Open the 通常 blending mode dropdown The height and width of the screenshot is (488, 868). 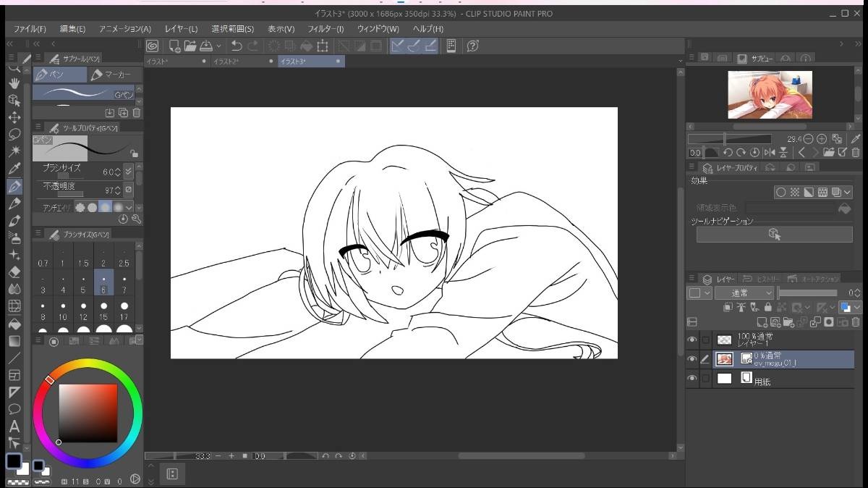tap(744, 293)
